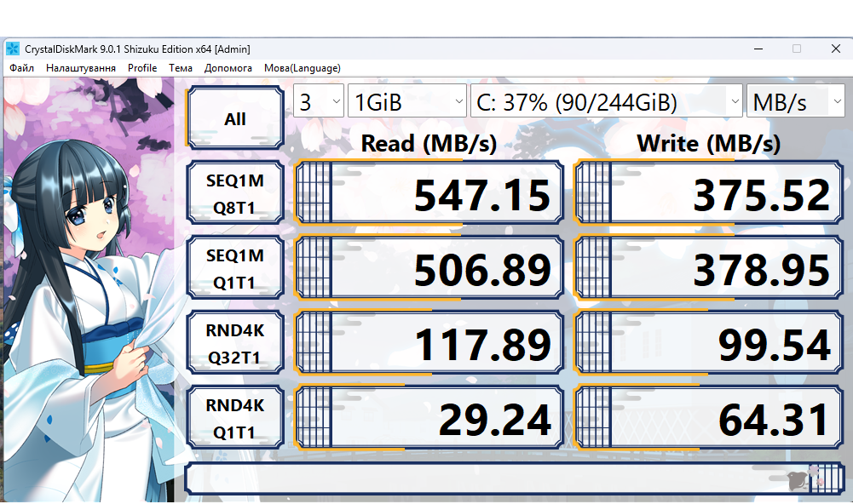Run the SEQ1M Q8T1 test

coord(235,193)
